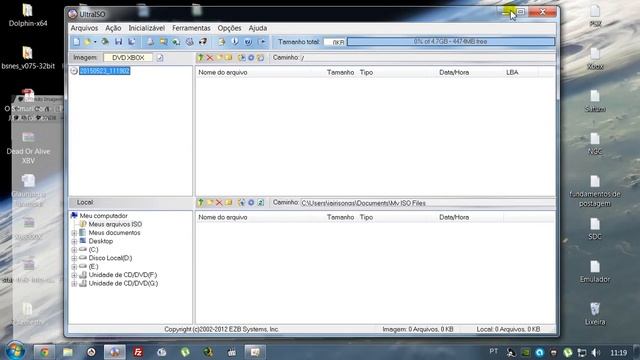This screenshot has width=640, height=360.
Task: Expand the Desktop tree node
Action: point(74,242)
